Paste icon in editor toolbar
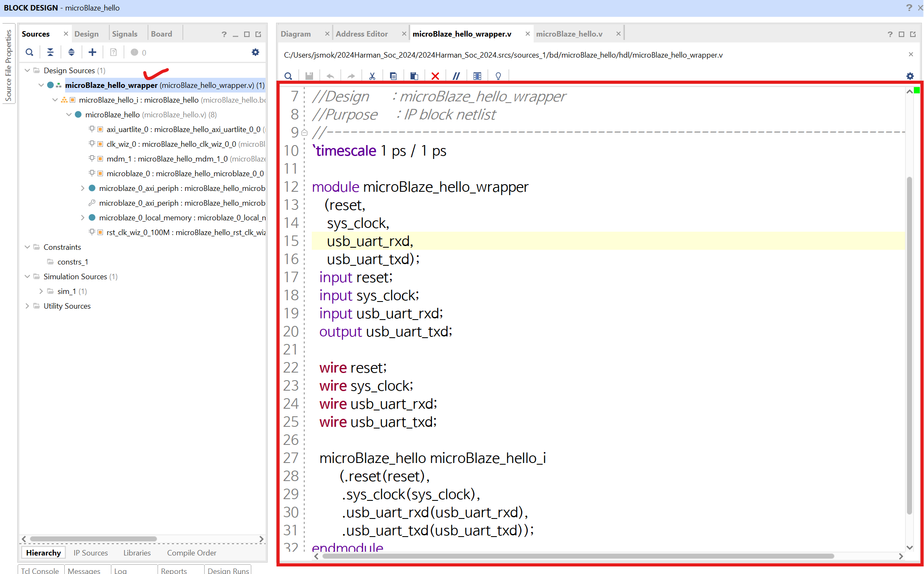The height and width of the screenshot is (574, 924). coord(414,76)
